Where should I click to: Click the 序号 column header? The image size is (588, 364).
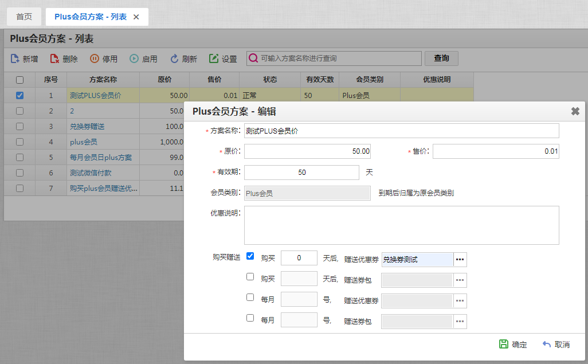(x=51, y=80)
